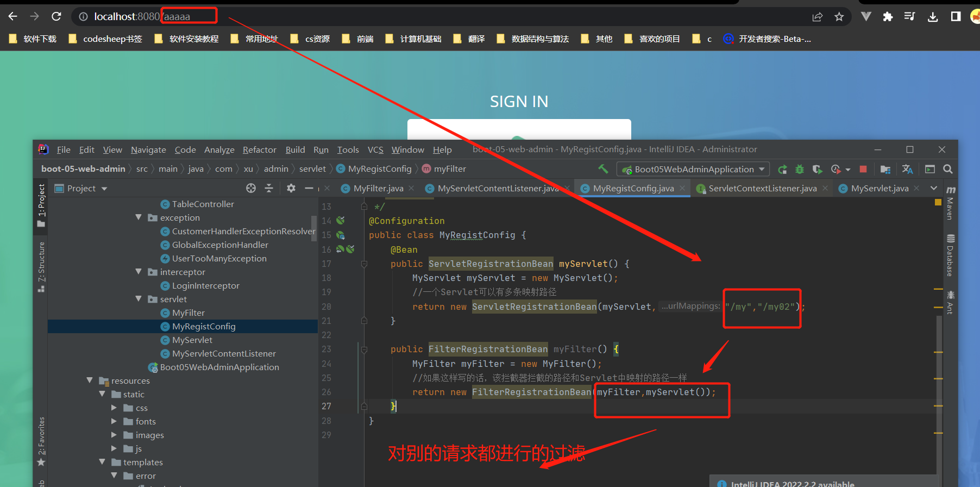980x487 pixels.
Task: Open Project Structure icon in toolbar
Action: click(885, 169)
